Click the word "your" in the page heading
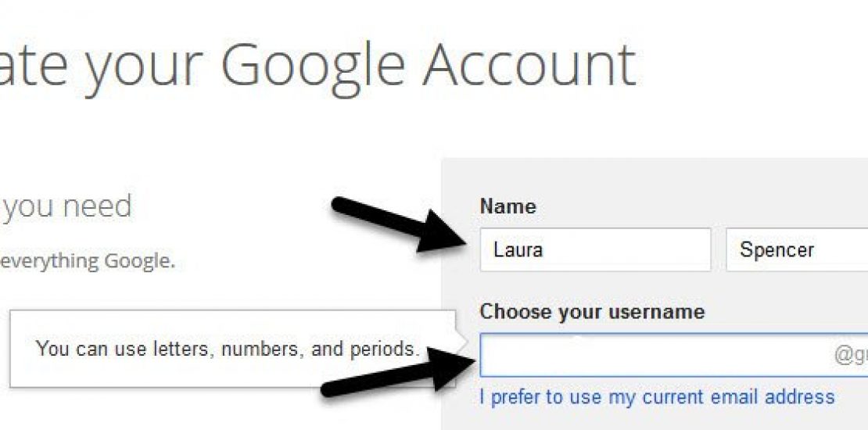Screen dimensions: 868x430 pos(147,66)
